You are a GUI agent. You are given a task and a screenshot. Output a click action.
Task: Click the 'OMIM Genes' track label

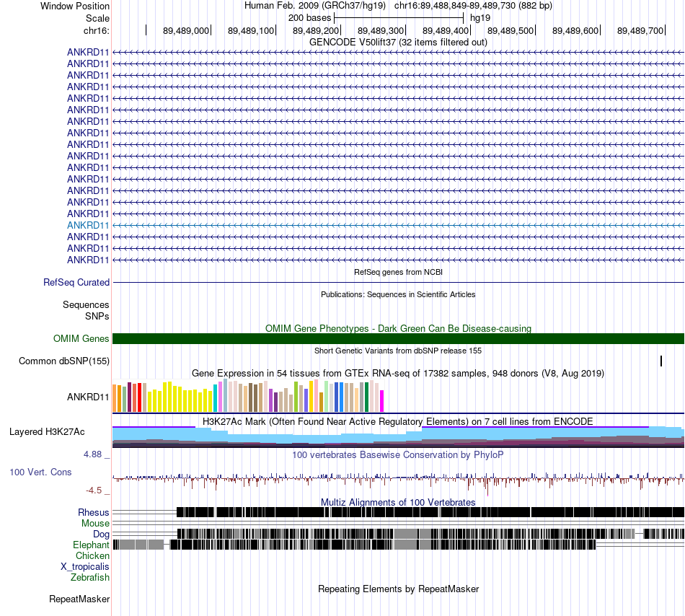[x=81, y=339]
